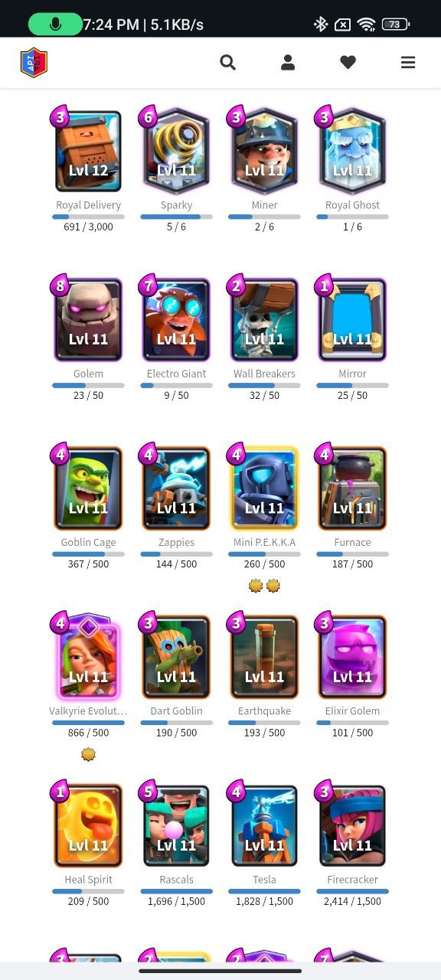Select the Golem card
This screenshot has height=980, width=441.
[x=88, y=320]
